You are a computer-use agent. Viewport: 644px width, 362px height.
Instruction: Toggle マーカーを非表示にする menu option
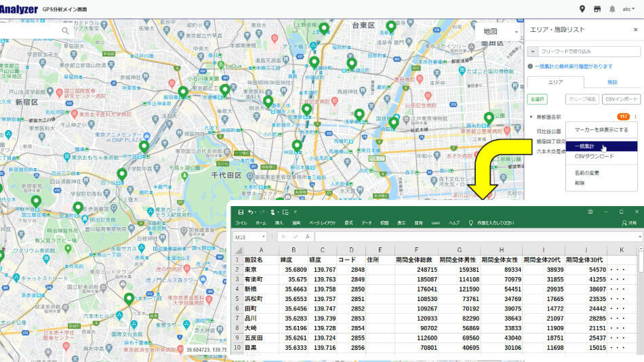click(x=601, y=129)
